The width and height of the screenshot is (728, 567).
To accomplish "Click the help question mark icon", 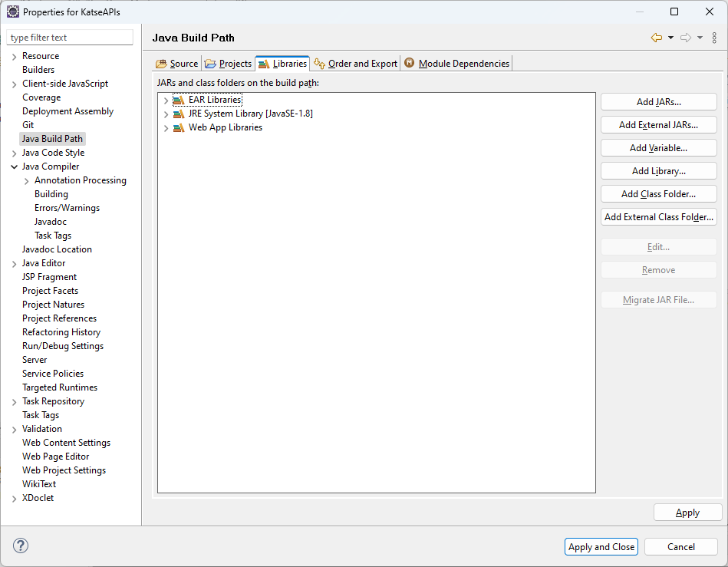I will (x=21, y=546).
